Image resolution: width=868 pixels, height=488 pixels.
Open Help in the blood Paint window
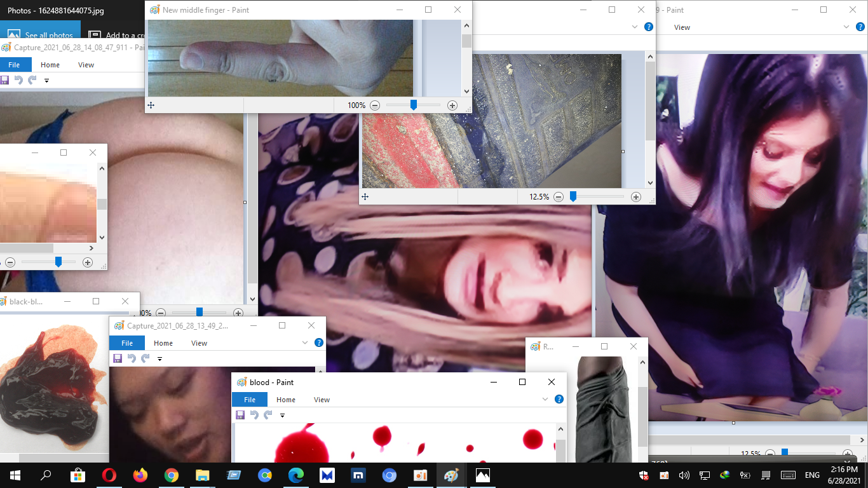tap(559, 400)
